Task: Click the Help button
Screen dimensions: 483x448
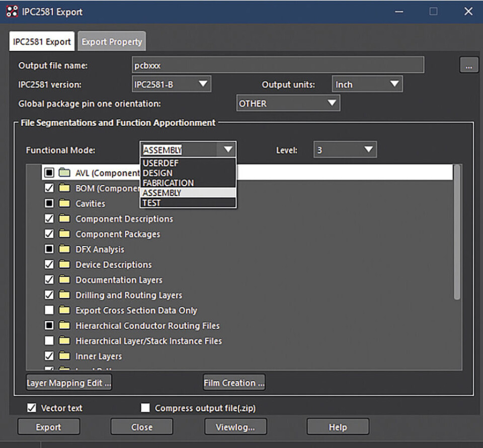Action: click(x=338, y=427)
